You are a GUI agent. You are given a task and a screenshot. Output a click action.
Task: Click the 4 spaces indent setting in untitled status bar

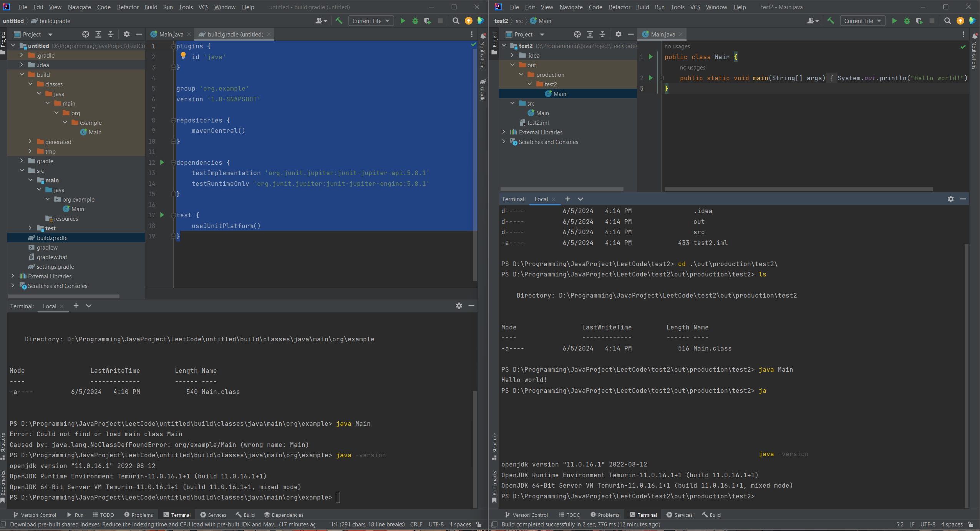[460, 524]
